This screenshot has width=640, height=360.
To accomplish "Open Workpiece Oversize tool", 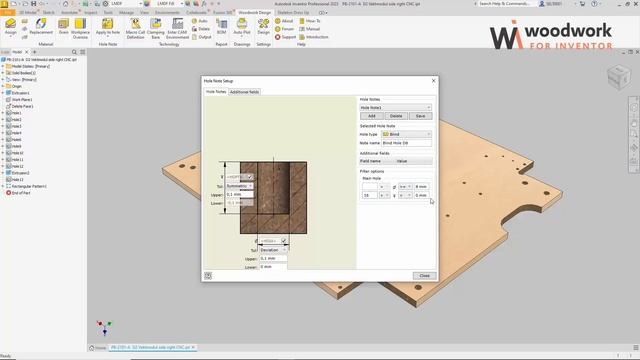I will (x=80, y=29).
